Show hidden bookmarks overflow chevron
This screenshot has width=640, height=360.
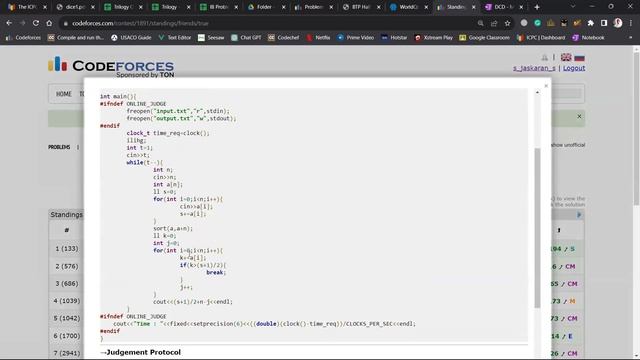[x=631, y=38]
